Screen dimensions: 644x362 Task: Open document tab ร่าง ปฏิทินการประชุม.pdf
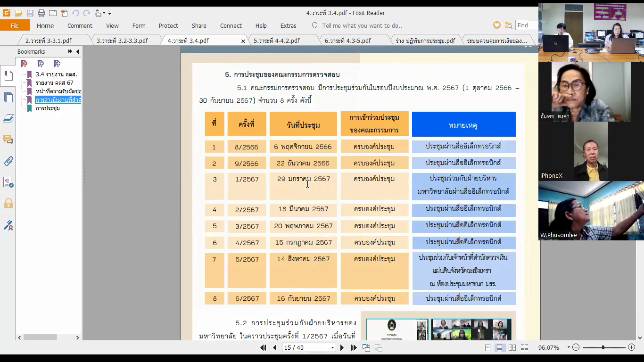coord(425,41)
